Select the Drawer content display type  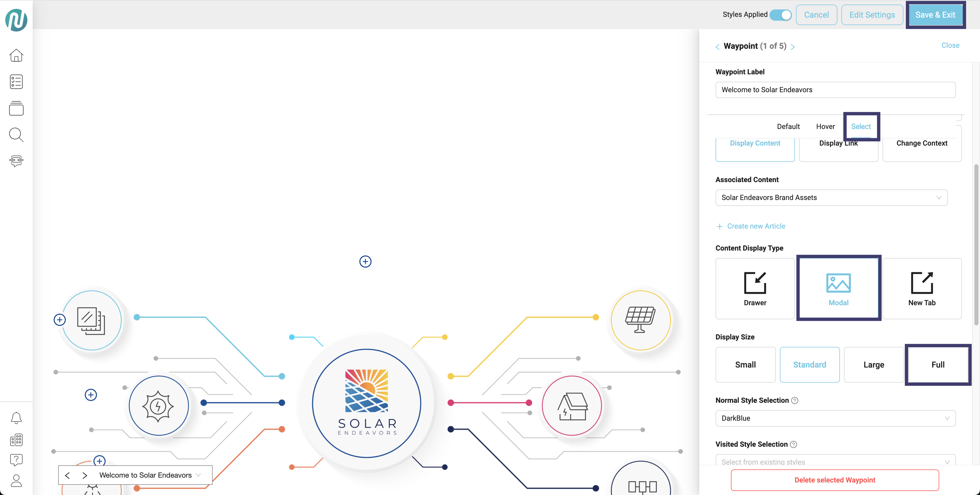(755, 289)
